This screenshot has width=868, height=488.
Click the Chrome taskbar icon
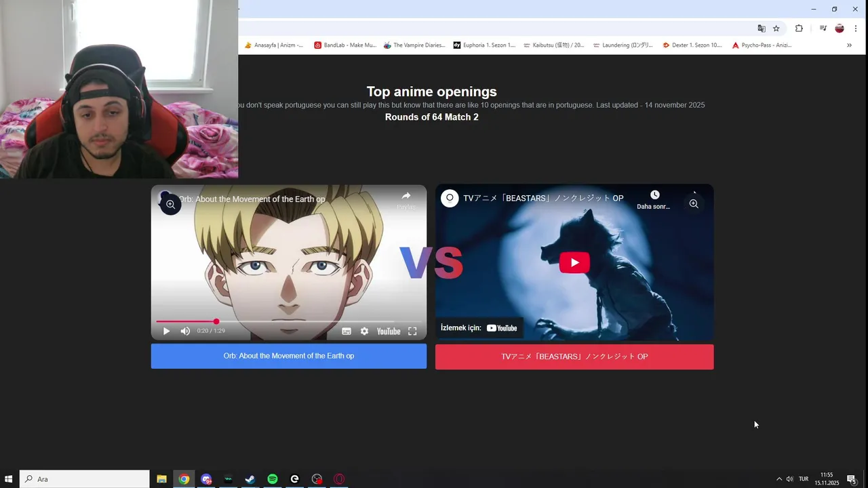(184, 479)
